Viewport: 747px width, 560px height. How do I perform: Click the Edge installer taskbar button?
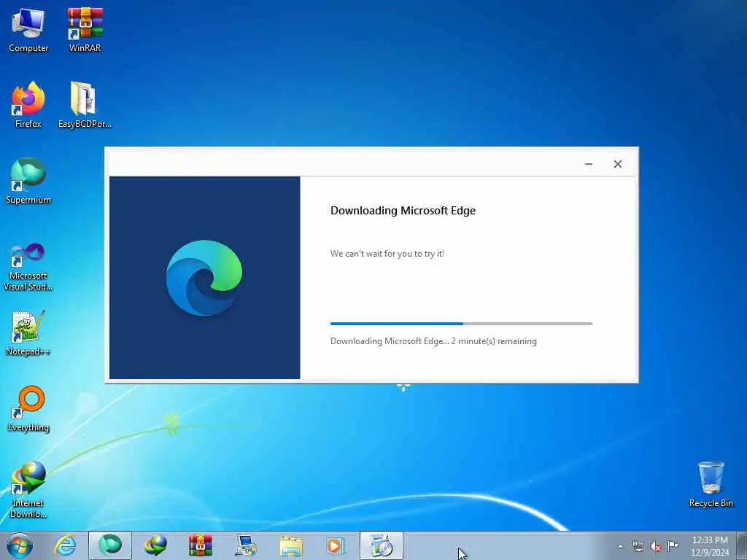pos(381,545)
